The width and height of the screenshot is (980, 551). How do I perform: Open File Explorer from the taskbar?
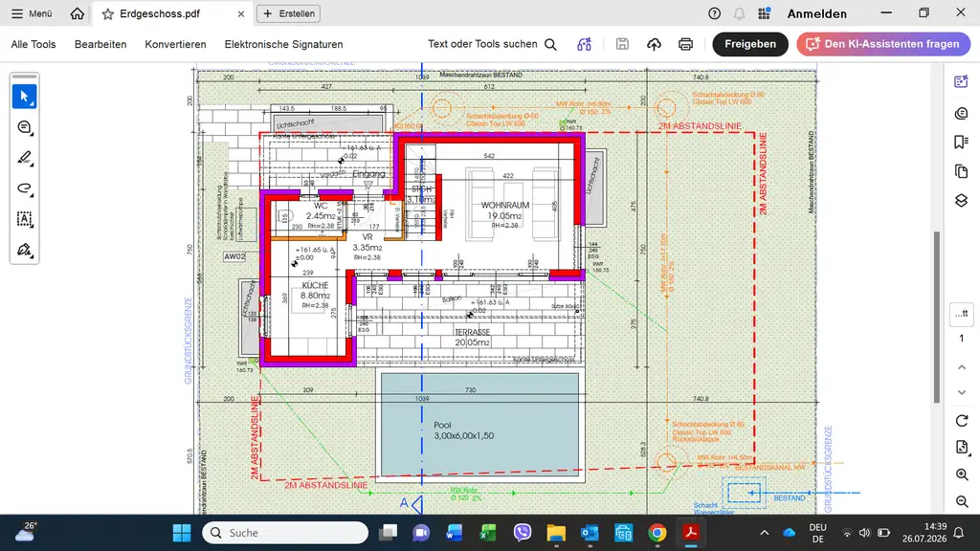point(556,533)
